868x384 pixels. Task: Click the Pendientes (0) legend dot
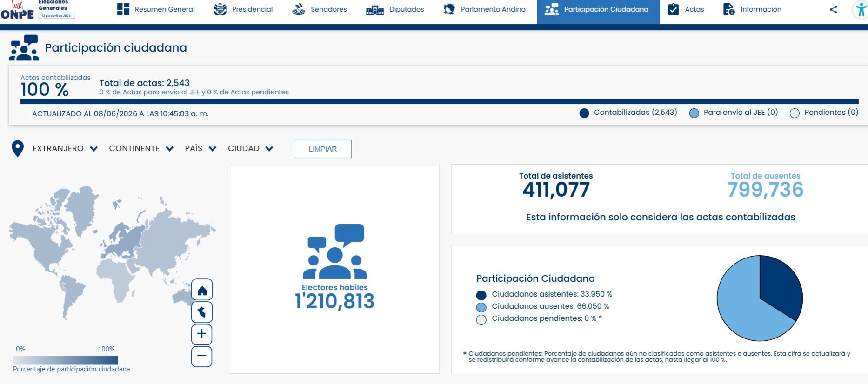[x=795, y=113]
